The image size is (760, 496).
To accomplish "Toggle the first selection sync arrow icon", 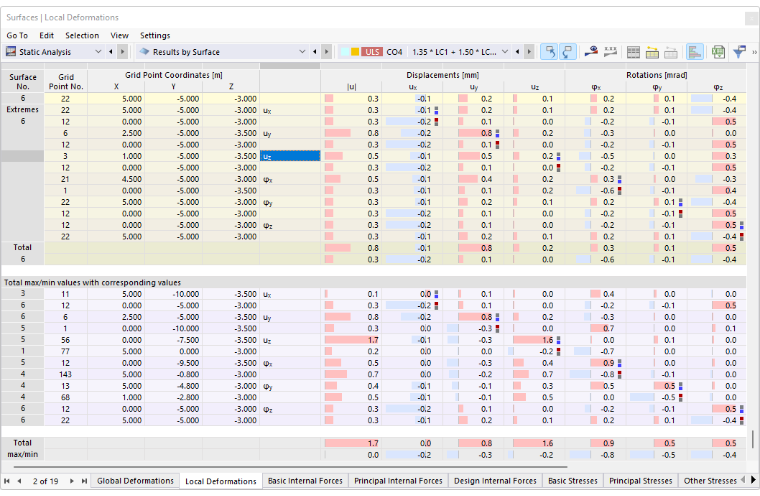I will pos(549,52).
